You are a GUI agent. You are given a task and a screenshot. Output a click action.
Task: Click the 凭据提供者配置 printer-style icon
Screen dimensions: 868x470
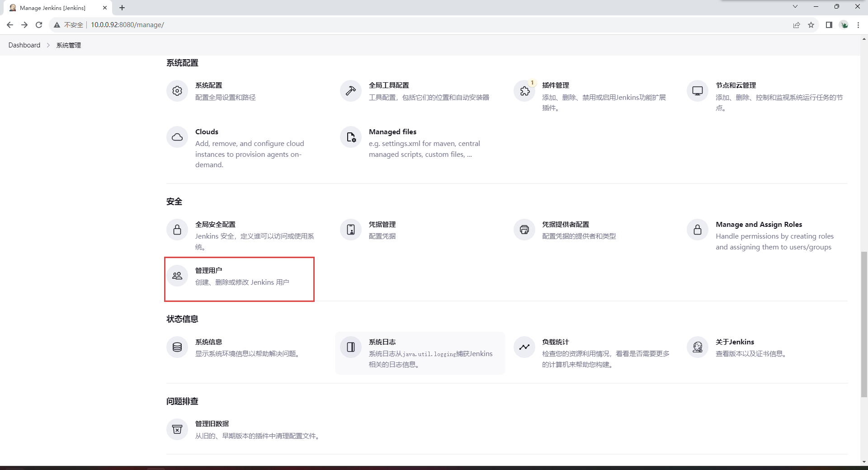[x=524, y=230]
